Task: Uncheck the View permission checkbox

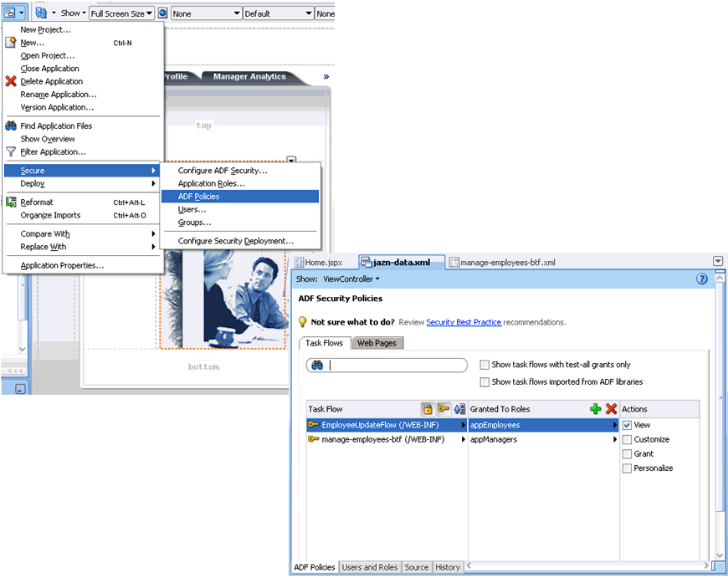Action: 627,424
